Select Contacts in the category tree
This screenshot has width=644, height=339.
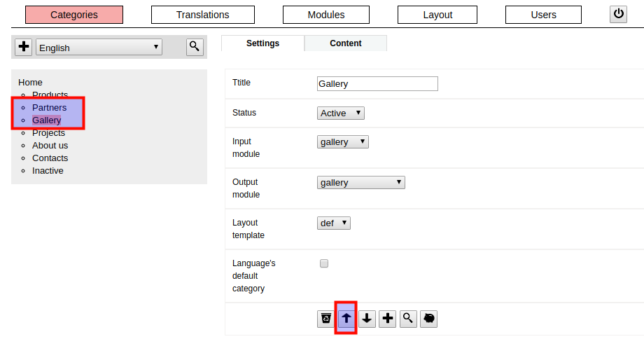(x=50, y=158)
